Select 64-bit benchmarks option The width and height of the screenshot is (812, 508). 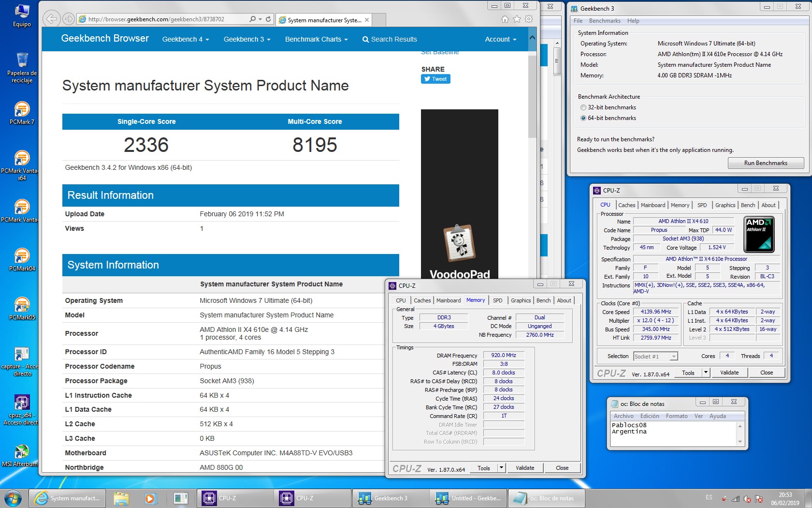coord(583,118)
